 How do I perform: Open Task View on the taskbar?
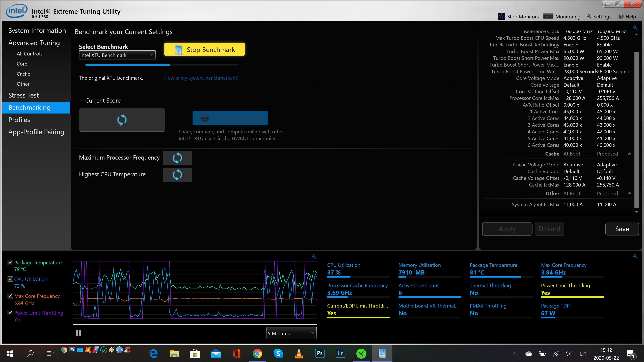50,353
